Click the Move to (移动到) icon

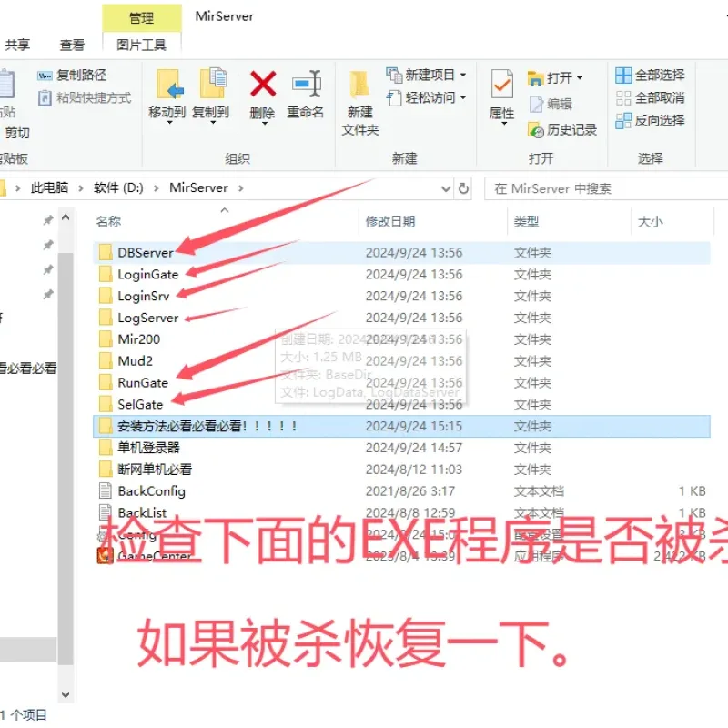point(169,85)
